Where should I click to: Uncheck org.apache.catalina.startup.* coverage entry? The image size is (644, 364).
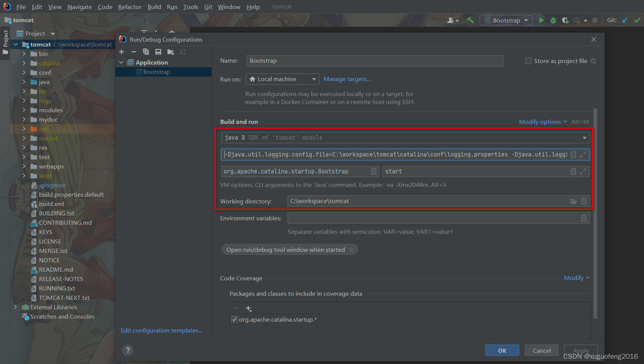pos(234,319)
